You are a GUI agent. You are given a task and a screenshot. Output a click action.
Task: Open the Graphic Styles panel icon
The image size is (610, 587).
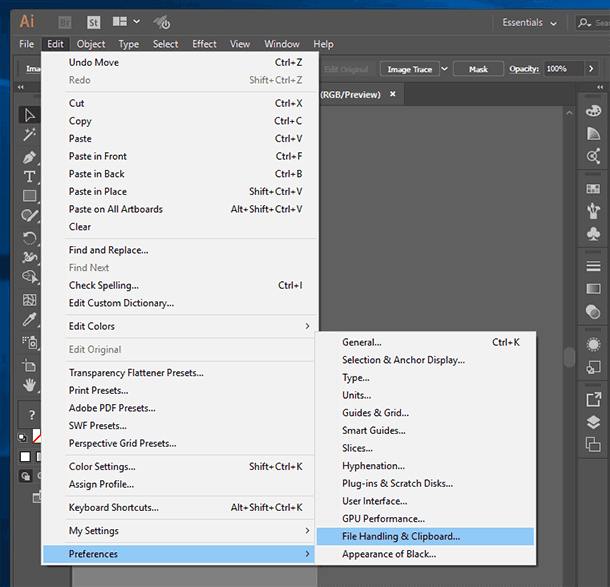593,367
